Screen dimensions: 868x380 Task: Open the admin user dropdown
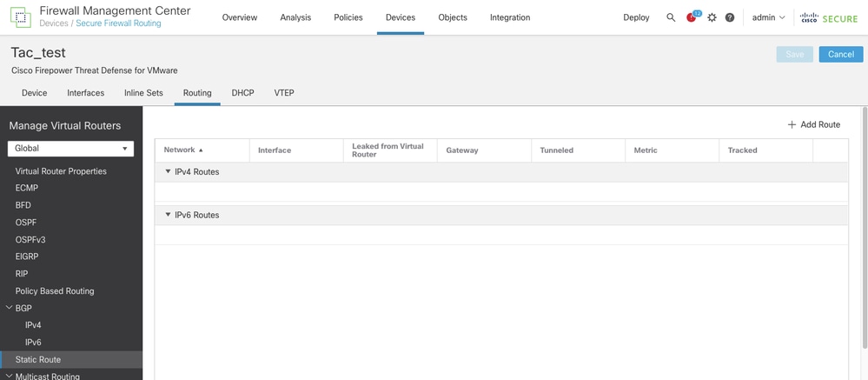coord(768,17)
